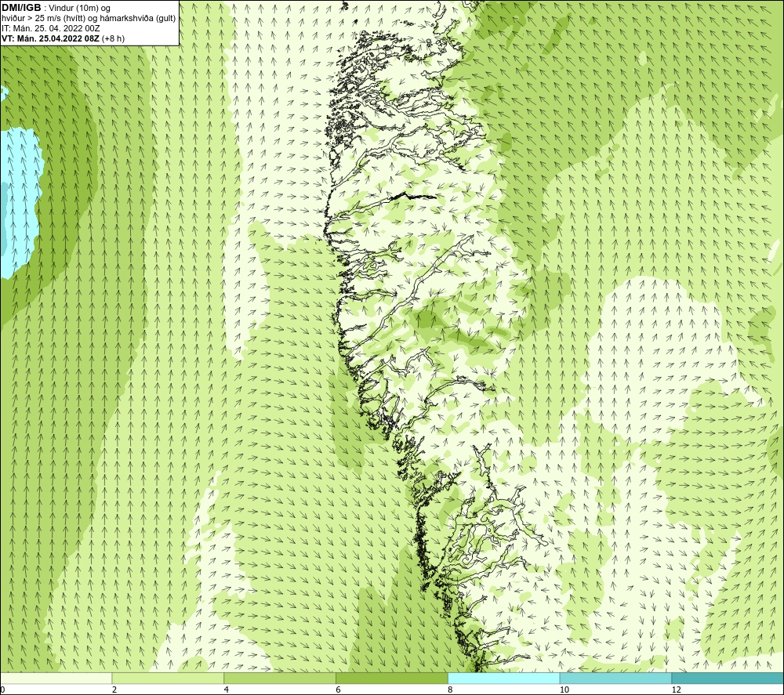This screenshot has height=695, width=784.
Task: Click the '2' colorbar label
Action: coord(114,690)
